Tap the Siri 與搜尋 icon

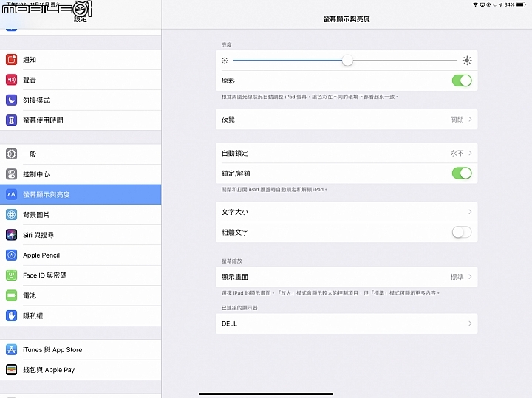click(x=11, y=235)
